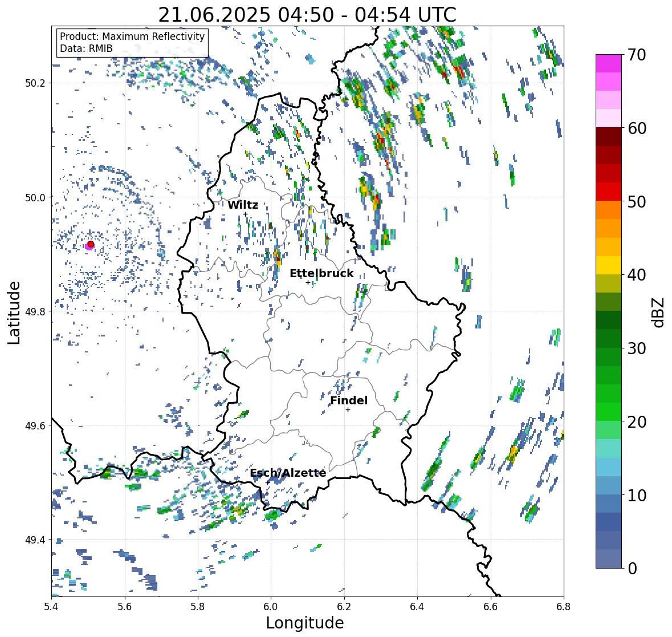Image resolution: width=672 pixels, height=637 pixels.
Task: Click the 6.8 longitude tick label
Action: pos(564,606)
